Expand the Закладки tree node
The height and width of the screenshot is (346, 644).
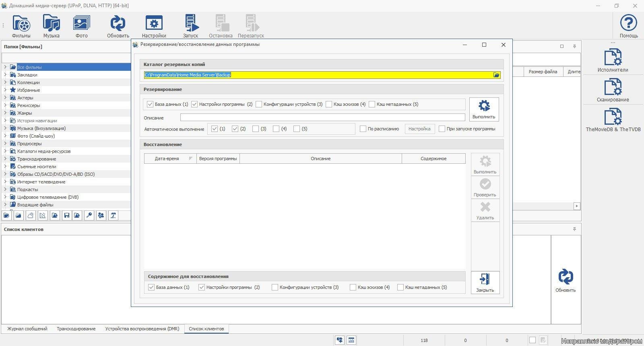point(5,75)
